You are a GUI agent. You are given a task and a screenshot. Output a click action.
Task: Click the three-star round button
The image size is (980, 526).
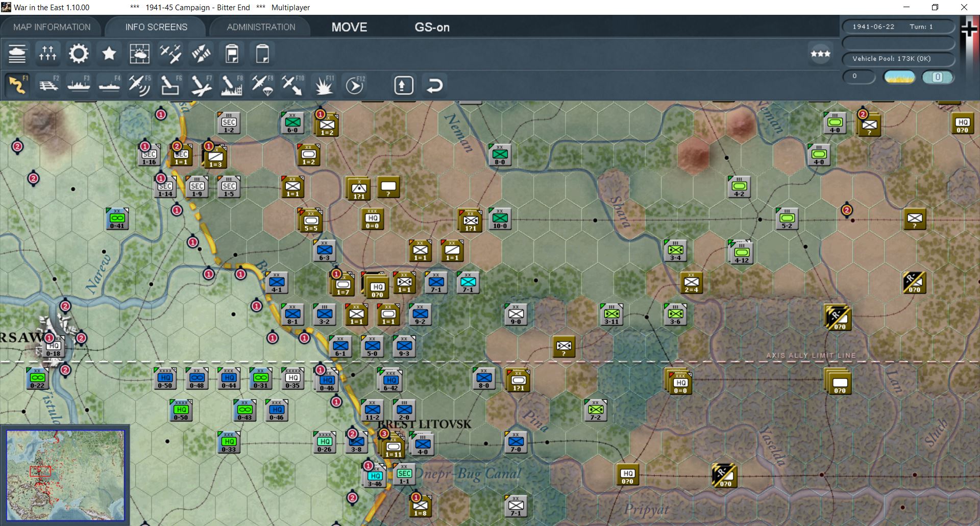(820, 54)
